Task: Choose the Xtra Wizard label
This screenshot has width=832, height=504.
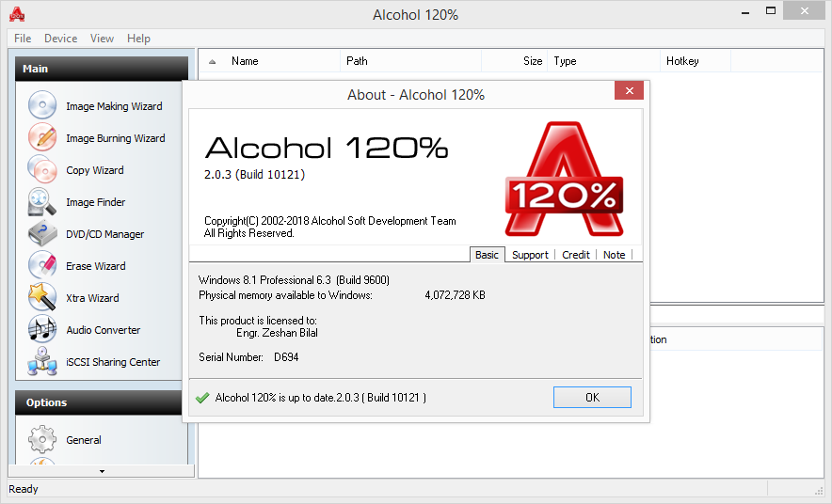Action: click(92, 298)
